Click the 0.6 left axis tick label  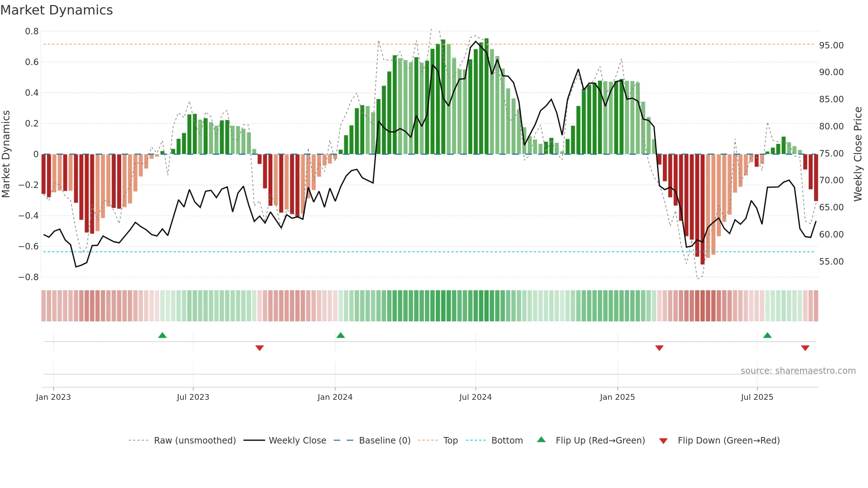click(x=32, y=62)
